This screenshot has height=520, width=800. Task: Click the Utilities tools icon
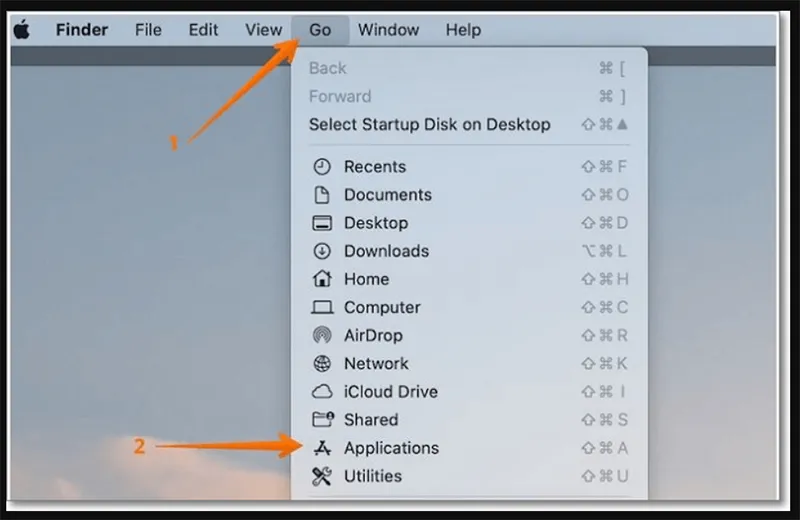point(322,476)
